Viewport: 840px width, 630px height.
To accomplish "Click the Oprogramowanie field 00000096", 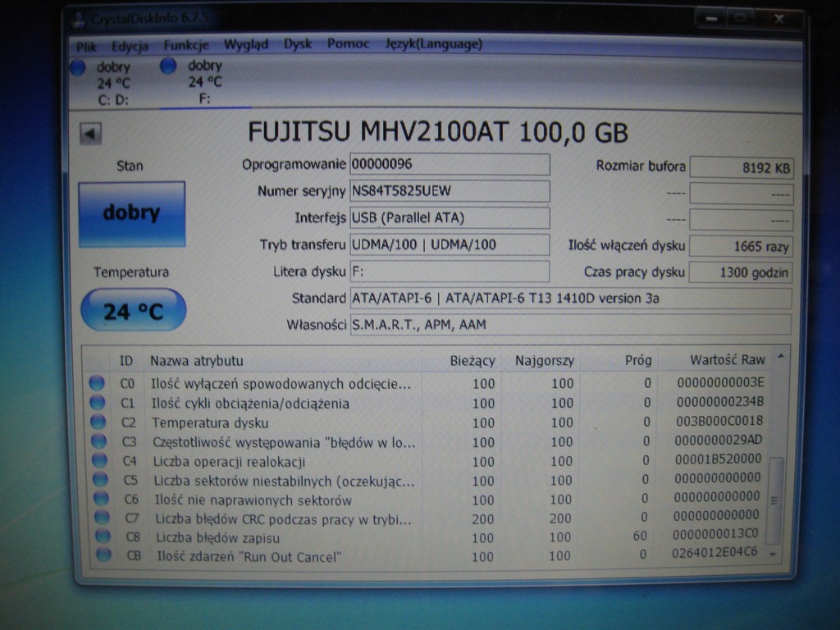I will coord(450,164).
